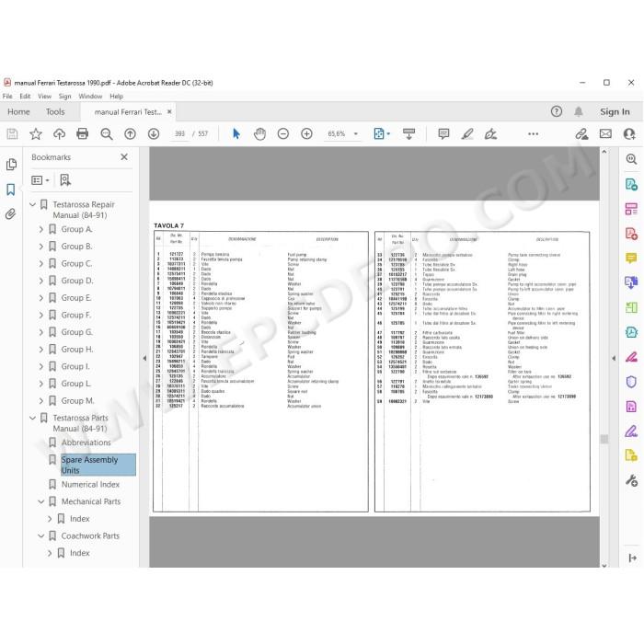Click the Highlight text pen icon
This screenshot has width=644, height=644.
[467, 134]
